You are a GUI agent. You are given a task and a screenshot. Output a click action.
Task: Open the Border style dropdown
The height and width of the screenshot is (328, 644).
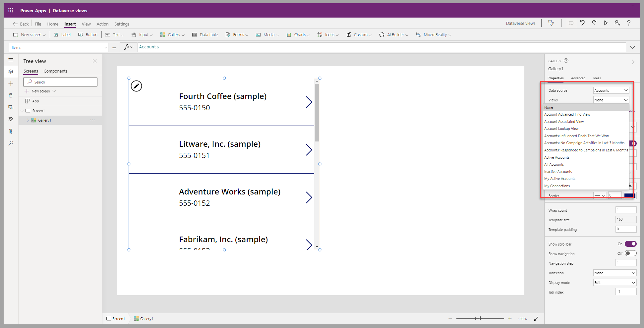point(600,195)
